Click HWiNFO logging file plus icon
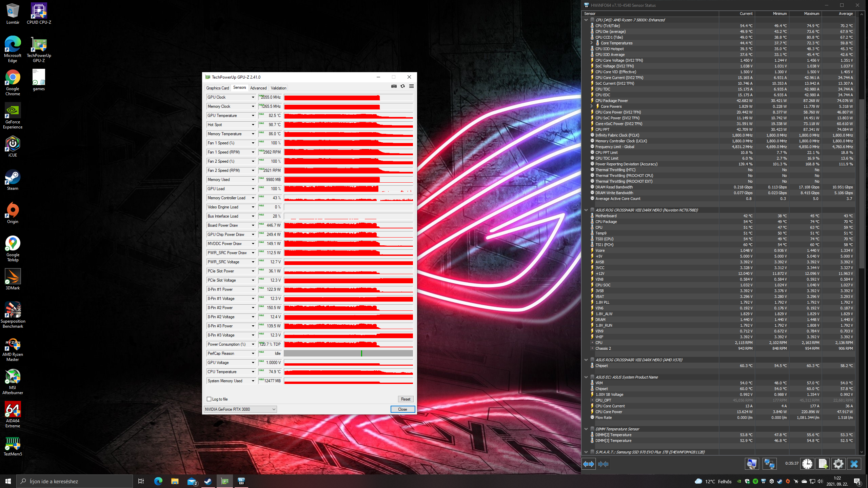Viewport: 868px width, 488px height. tap(823, 464)
